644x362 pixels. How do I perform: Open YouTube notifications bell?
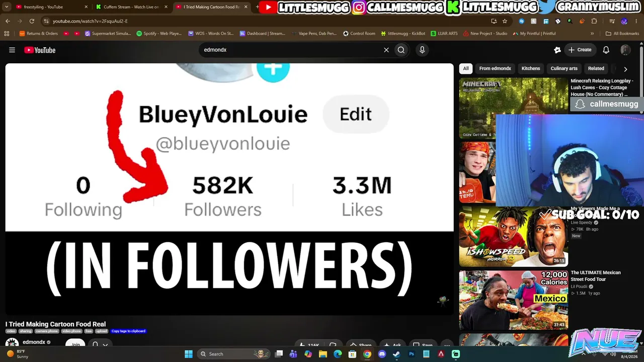[x=606, y=50]
